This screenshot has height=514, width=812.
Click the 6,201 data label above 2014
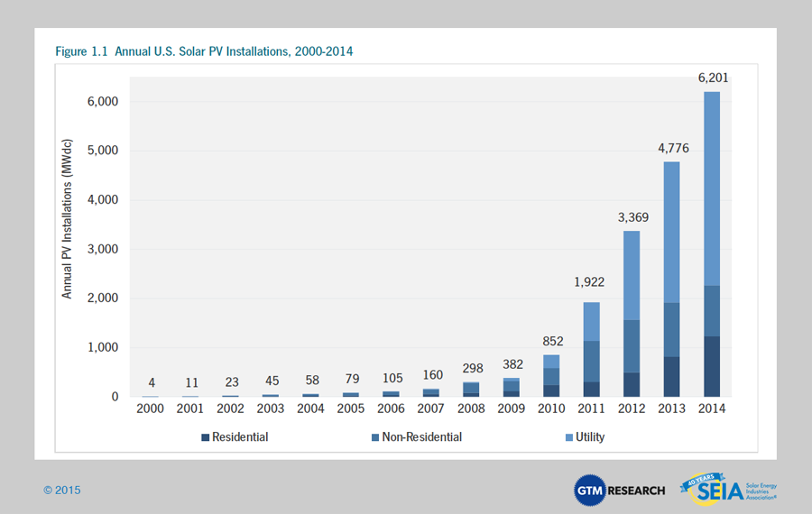click(x=713, y=78)
